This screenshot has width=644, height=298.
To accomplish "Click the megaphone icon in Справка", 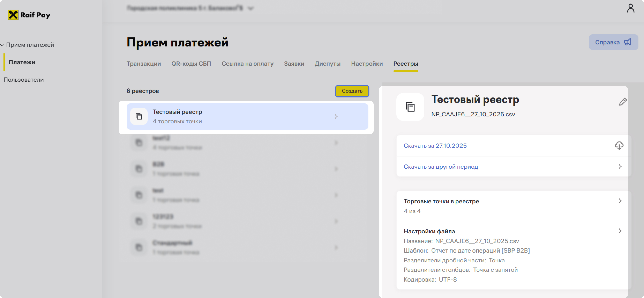I will 627,42.
